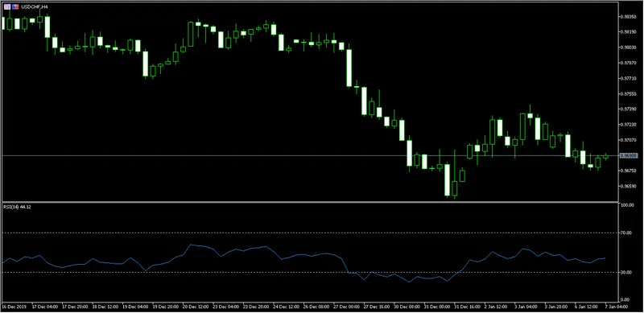Click the first small icon before USDCHF title
This screenshot has height=313, width=644.
coord(7,7)
